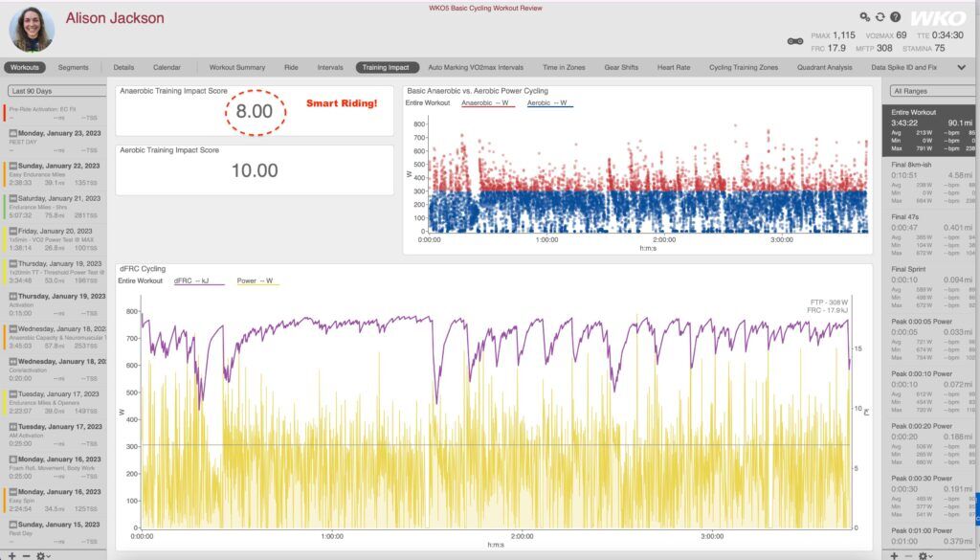Open the gear menu below workouts list
Viewport: 980px width, 560px height.
pyautogui.click(x=43, y=555)
